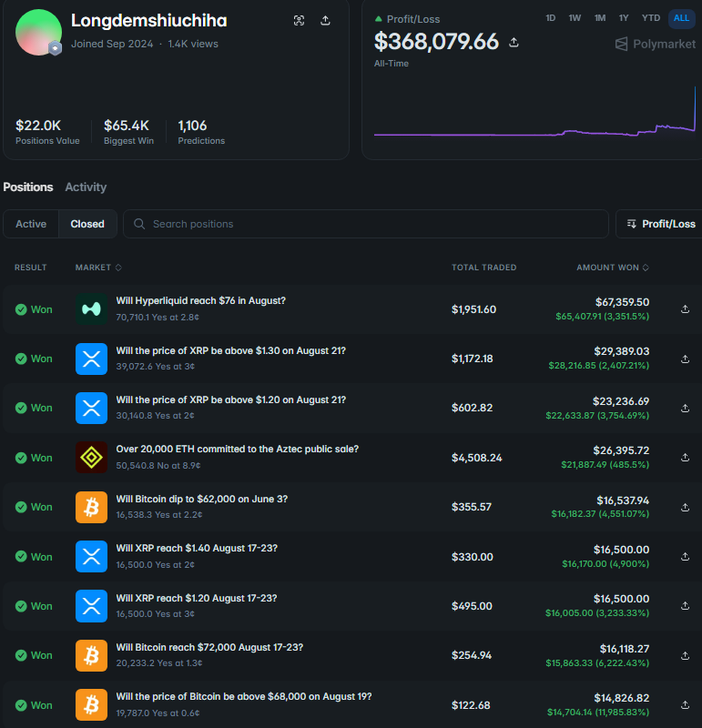This screenshot has height=728, width=702.
Task: Open "Will XRP reach $1.40 August 17-23?"
Action: coord(197,549)
